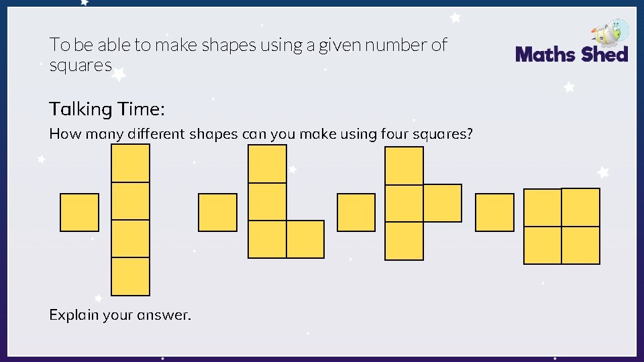Screen dimensions: 644x362
Task: Click the T-shape's right protruding square
Action: pyautogui.click(x=442, y=203)
